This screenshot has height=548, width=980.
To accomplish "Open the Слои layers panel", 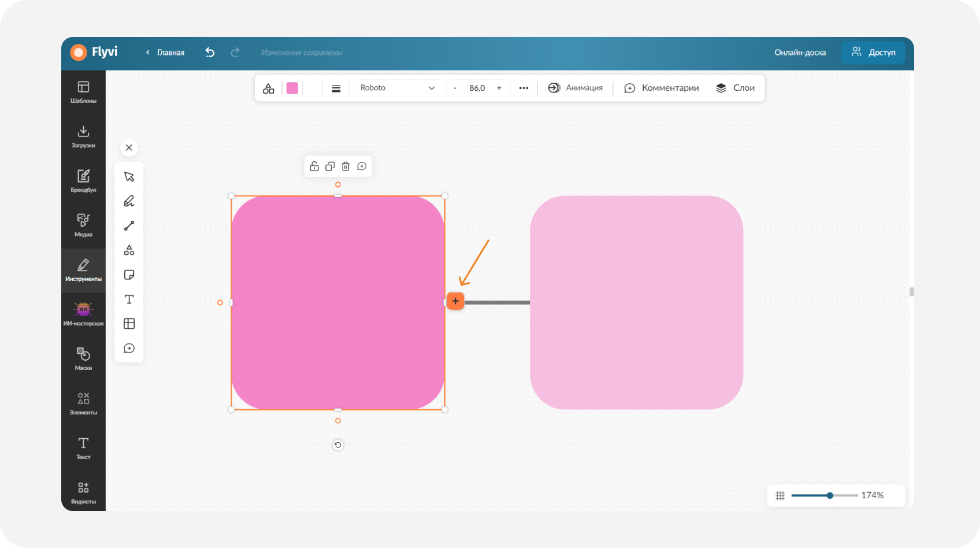I will (x=736, y=88).
